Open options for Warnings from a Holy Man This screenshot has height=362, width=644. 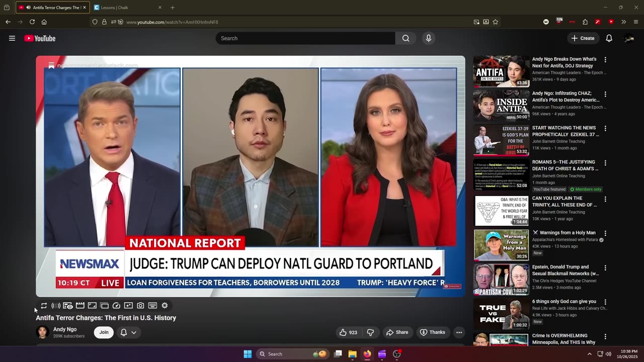click(605, 233)
